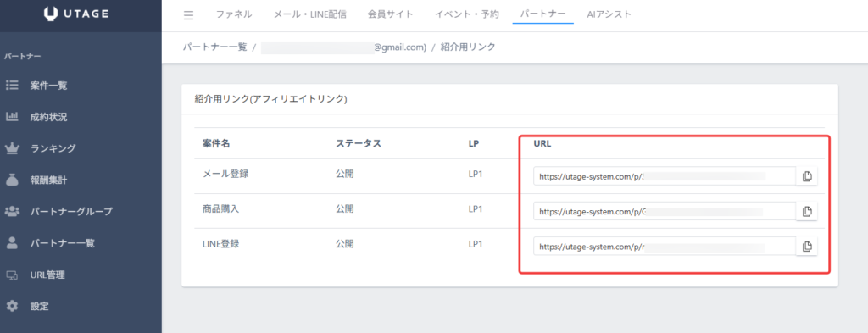Viewport: 868px width, 333px height.
Task: Select the イベント・予約 tab
Action: point(467,14)
